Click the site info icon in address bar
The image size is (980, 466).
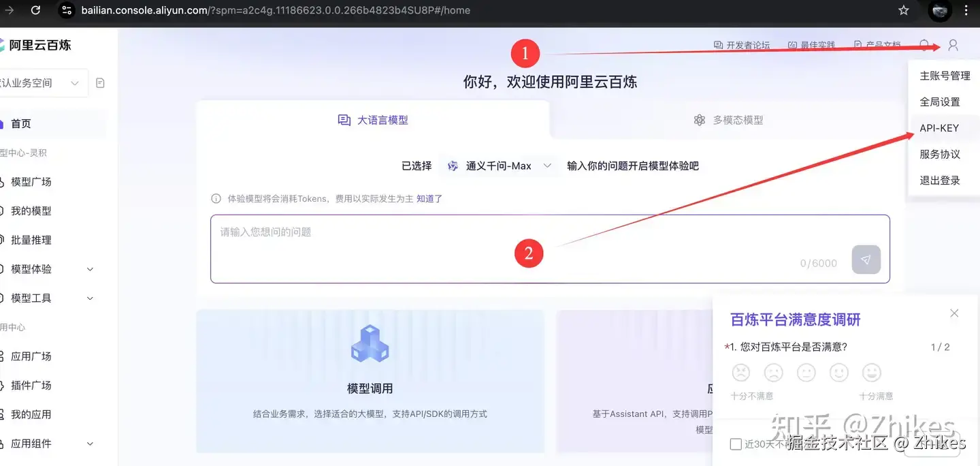(x=66, y=10)
